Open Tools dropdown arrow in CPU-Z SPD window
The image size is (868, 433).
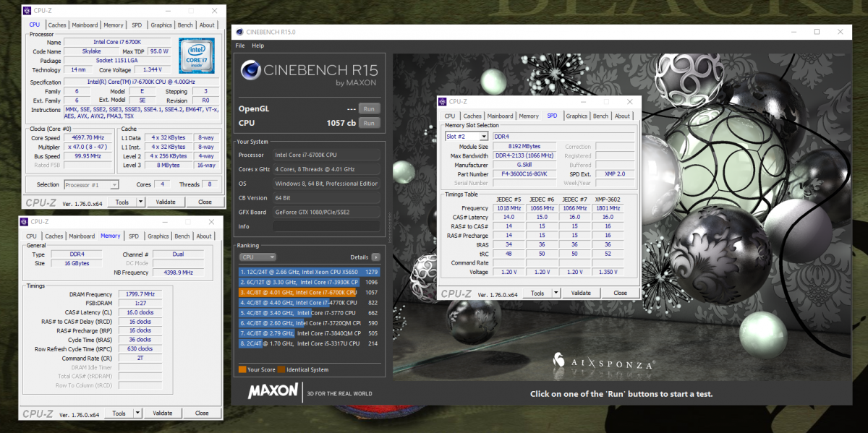556,293
